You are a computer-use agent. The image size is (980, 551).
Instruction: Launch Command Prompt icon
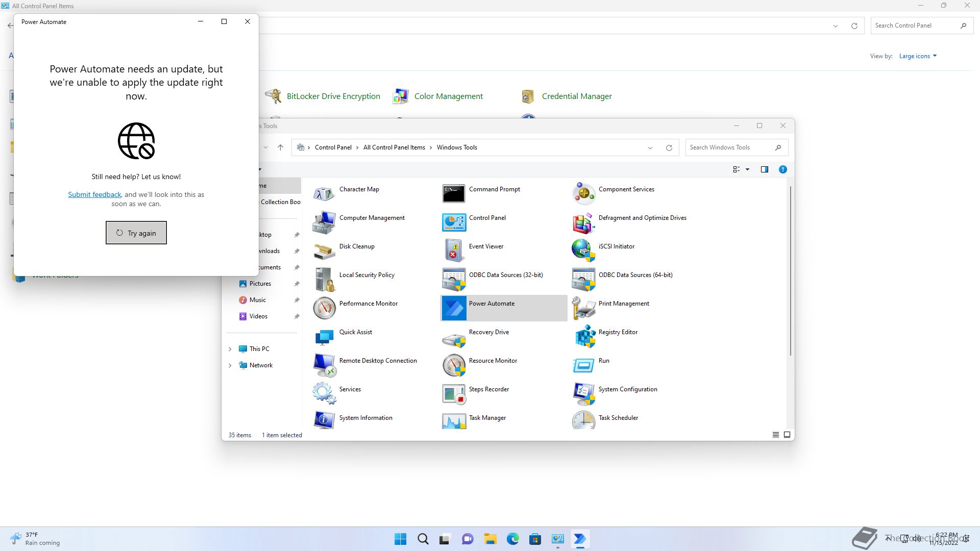[x=454, y=194]
